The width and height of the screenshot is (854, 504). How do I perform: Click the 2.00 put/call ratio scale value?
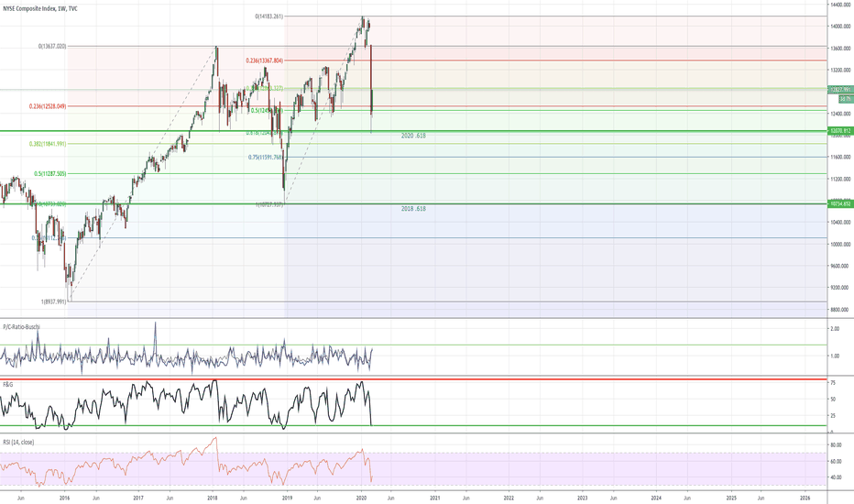[x=835, y=329]
